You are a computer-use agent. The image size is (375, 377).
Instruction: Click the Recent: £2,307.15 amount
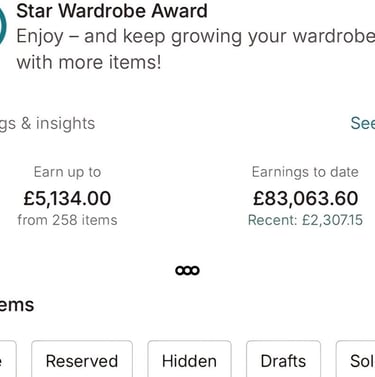(x=305, y=220)
